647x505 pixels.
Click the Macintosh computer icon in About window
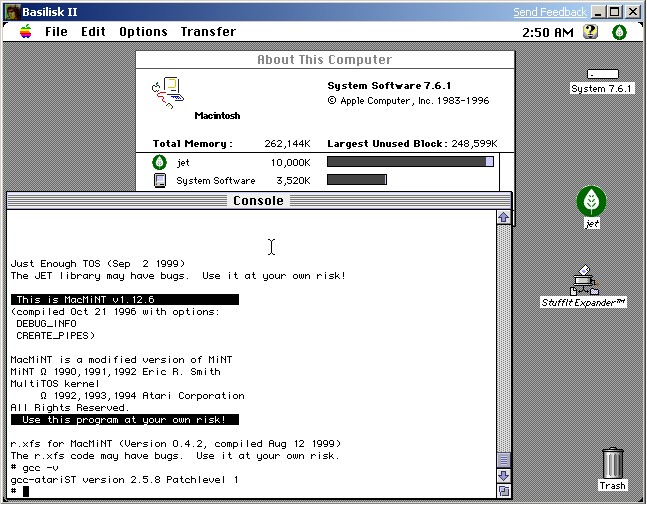click(167, 93)
